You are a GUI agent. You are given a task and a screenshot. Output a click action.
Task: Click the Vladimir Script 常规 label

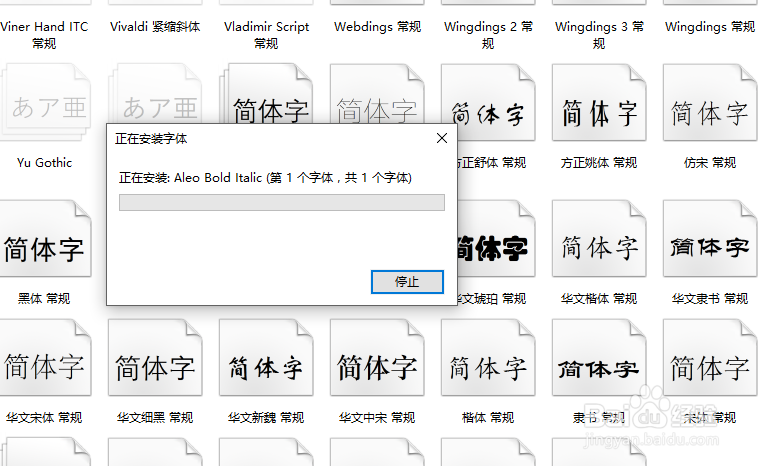(x=266, y=35)
